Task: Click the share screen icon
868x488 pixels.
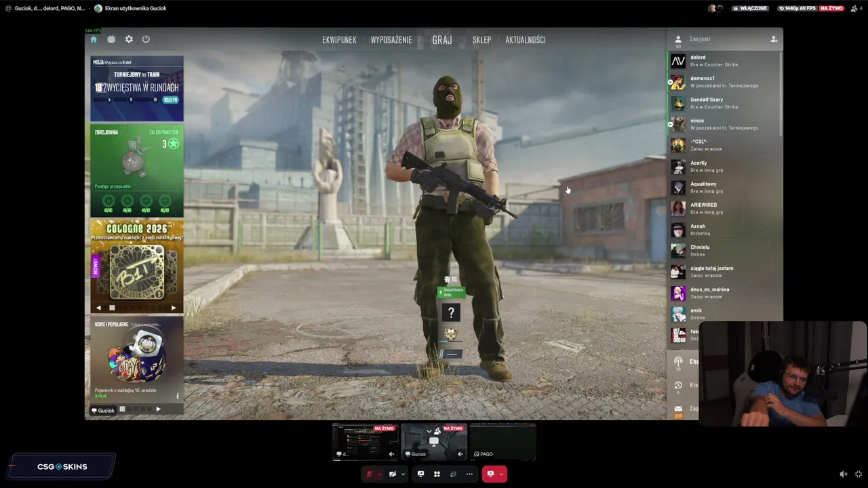Action: [420, 474]
